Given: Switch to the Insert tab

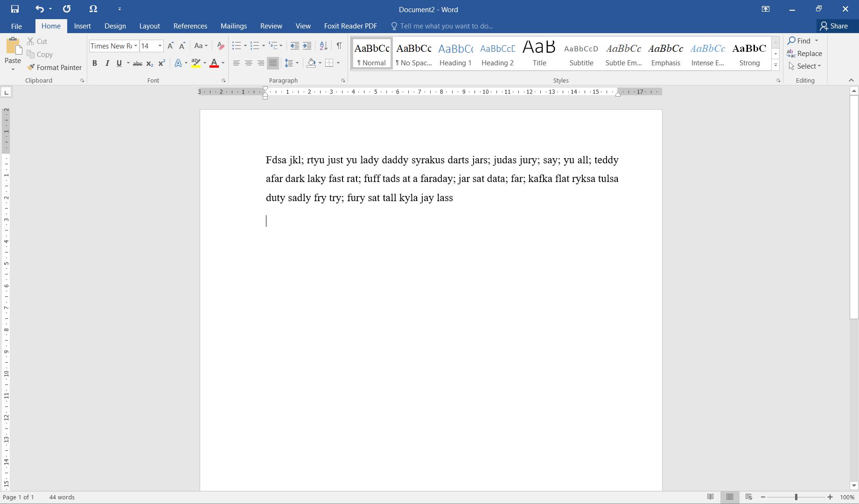Looking at the screenshot, I should pos(82,26).
